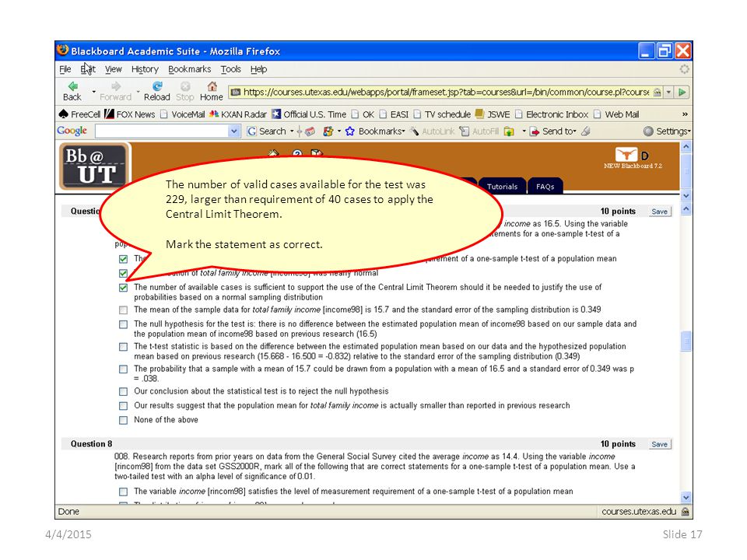Save the answer for Question 8
The height and width of the screenshot is (560, 747).
click(x=659, y=444)
